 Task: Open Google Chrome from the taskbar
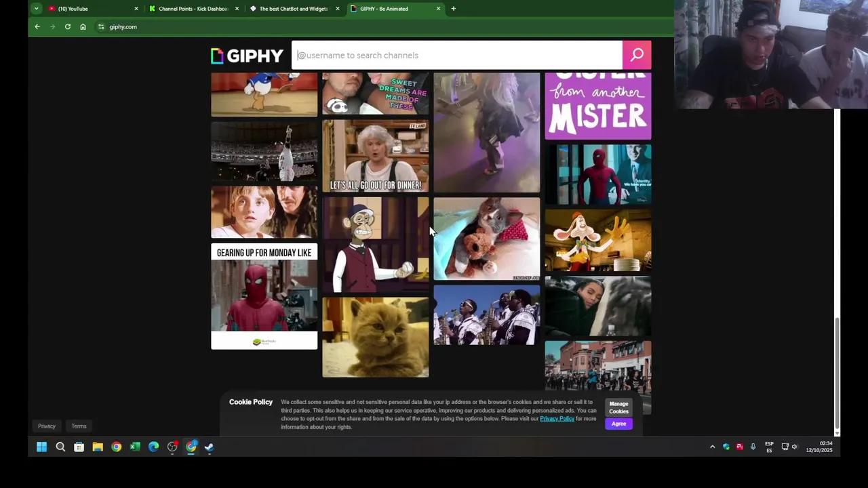(117, 447)
